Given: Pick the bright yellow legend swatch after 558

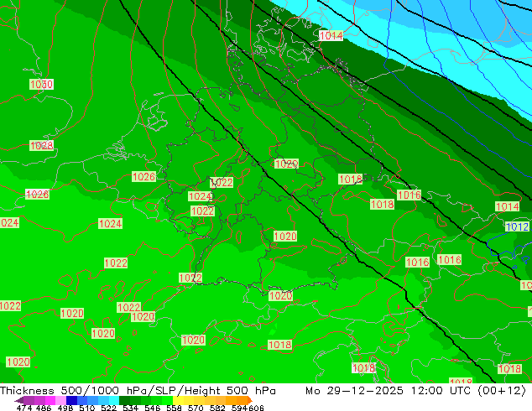Looking at the screenshot, I should tap(178, 400).
